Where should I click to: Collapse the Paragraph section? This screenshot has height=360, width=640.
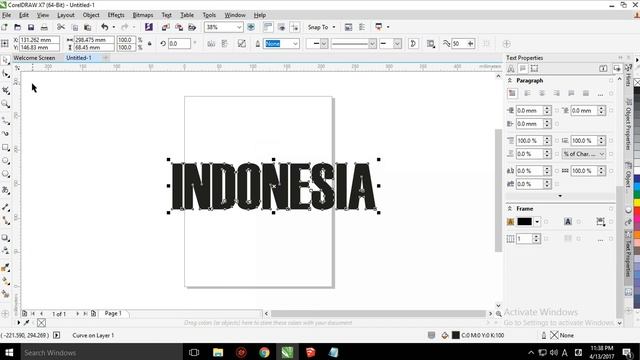510,81
